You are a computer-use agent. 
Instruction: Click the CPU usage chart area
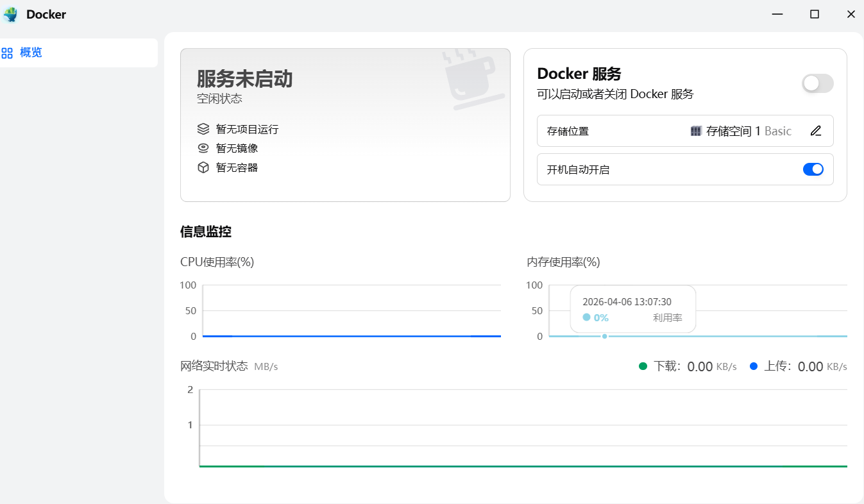[x=352, y=311]
